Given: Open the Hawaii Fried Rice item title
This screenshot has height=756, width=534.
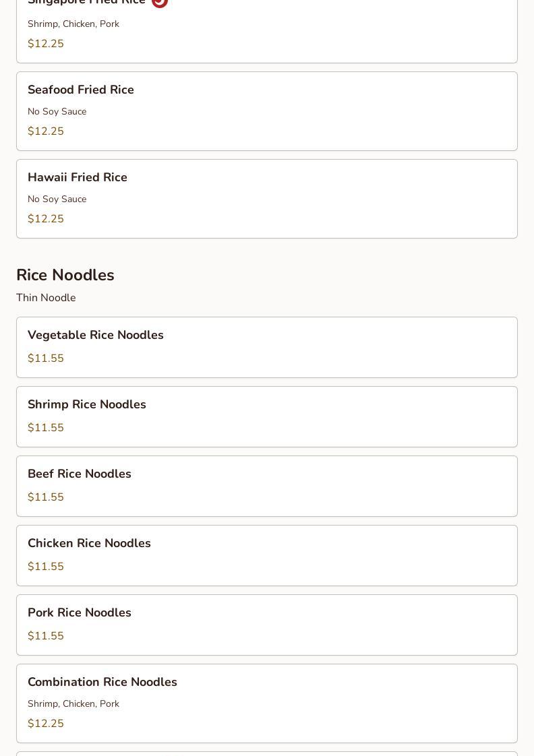Looking at the screenshot, I should tap(78, 177).
